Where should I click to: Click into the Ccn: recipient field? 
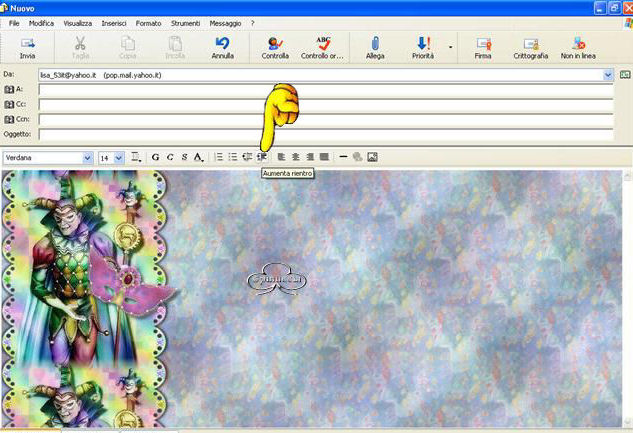click(x=326, y=119)
